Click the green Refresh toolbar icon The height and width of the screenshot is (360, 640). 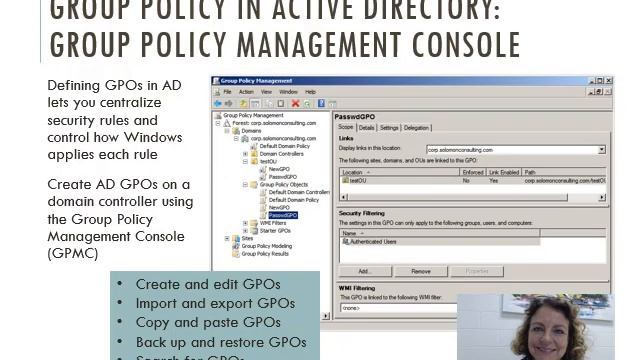(307, 104)
